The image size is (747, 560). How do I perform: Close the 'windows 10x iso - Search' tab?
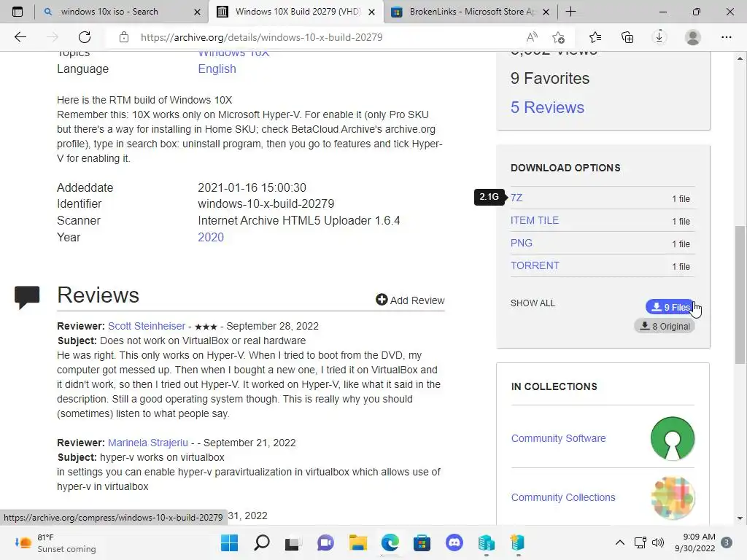197,12
